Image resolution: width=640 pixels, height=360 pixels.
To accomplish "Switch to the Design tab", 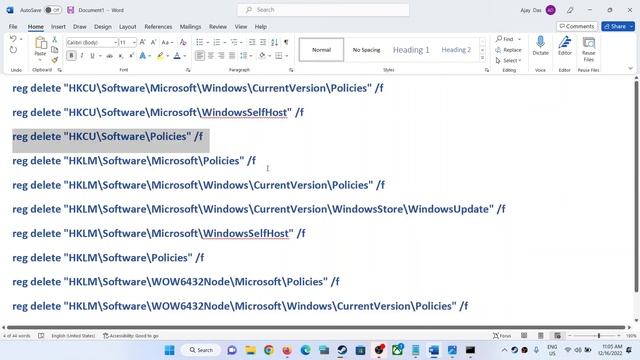I will (102, 27).
